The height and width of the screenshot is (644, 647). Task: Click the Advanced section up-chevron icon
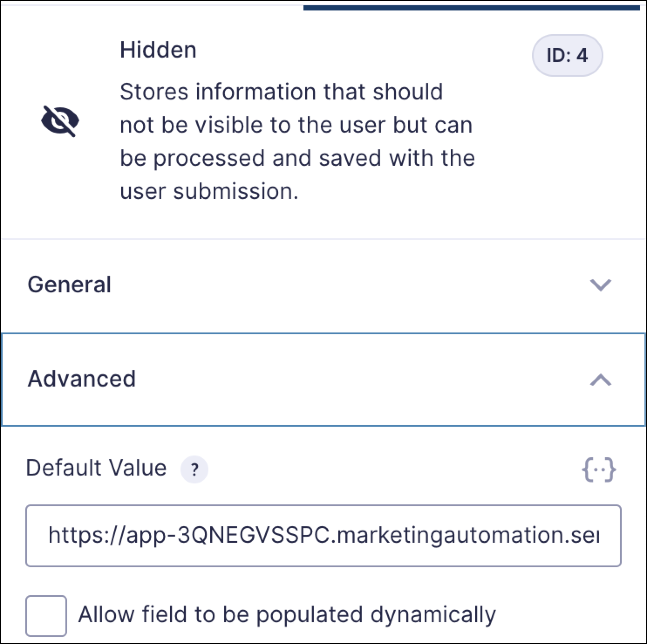click(600, 380)
